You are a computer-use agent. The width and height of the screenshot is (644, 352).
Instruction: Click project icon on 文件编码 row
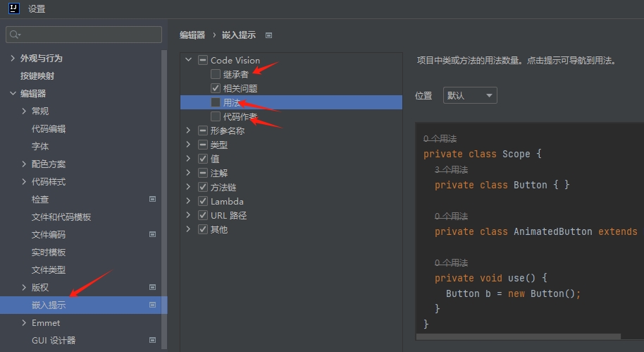152,234
